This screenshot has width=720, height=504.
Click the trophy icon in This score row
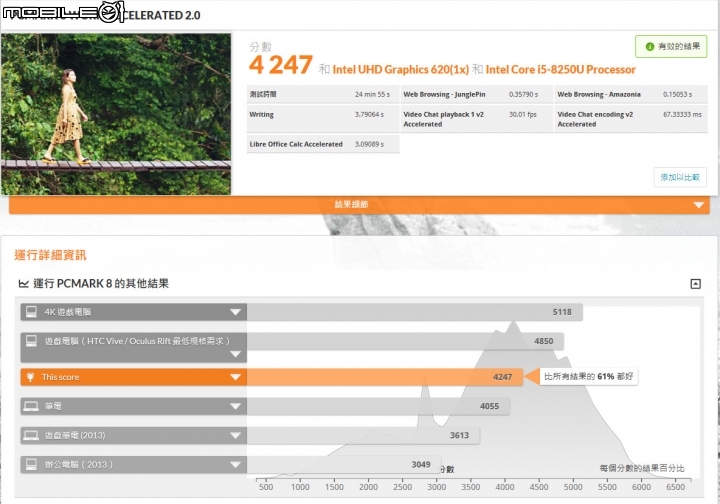(x=30, y=377)
